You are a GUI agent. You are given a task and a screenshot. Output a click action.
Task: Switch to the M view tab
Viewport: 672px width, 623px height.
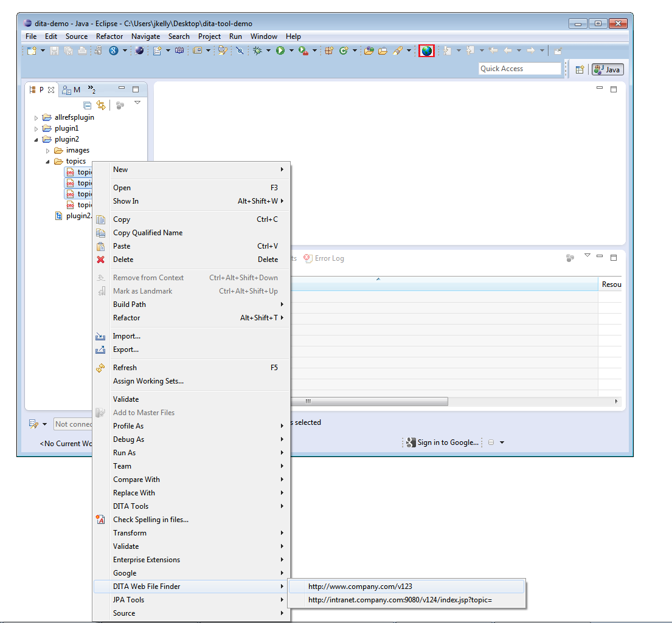[71, 89]
